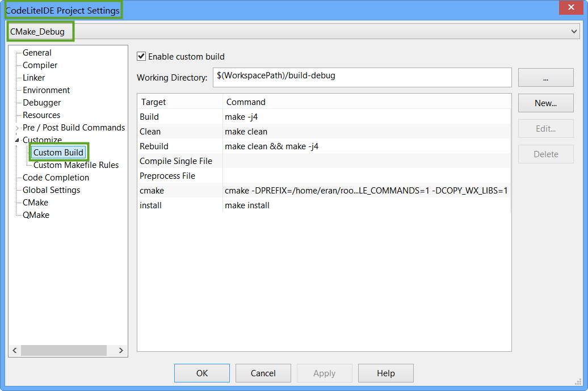
Task: Click the Target column header
Action: 180,102
